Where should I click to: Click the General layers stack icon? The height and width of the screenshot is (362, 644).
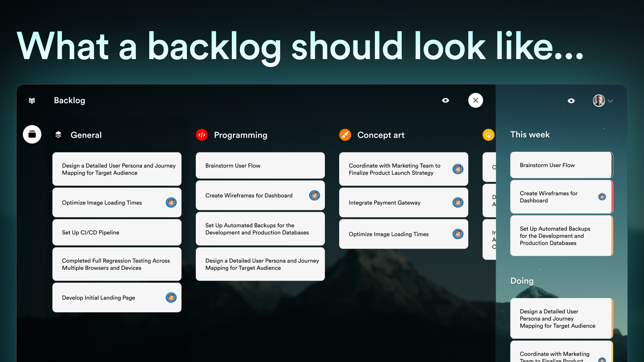pos(58,135)
